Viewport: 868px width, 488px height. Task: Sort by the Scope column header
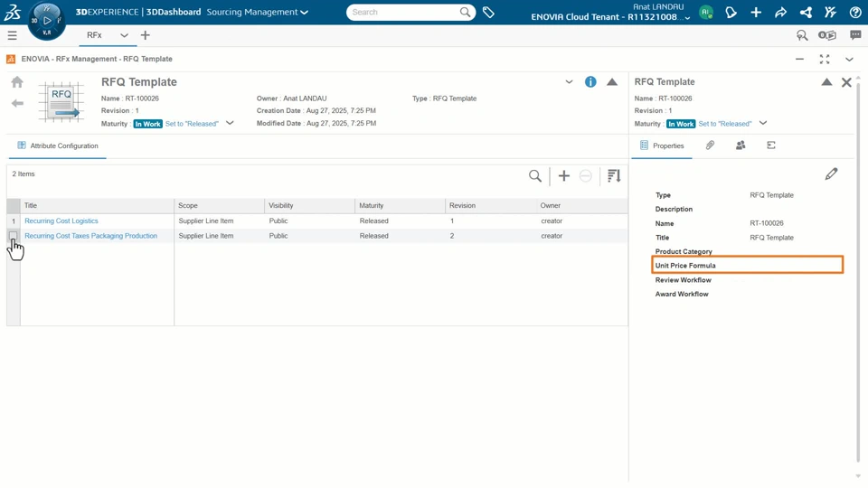tap(219, 206)
